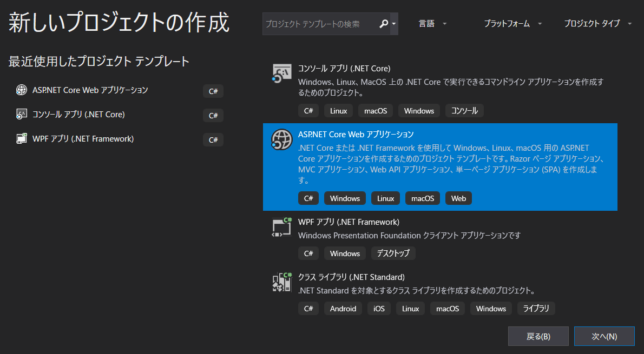The width and height of the screenshot is (644, 354).
Task: Click the Web tag under ASP.NET Core template
Action: (458, 198)
